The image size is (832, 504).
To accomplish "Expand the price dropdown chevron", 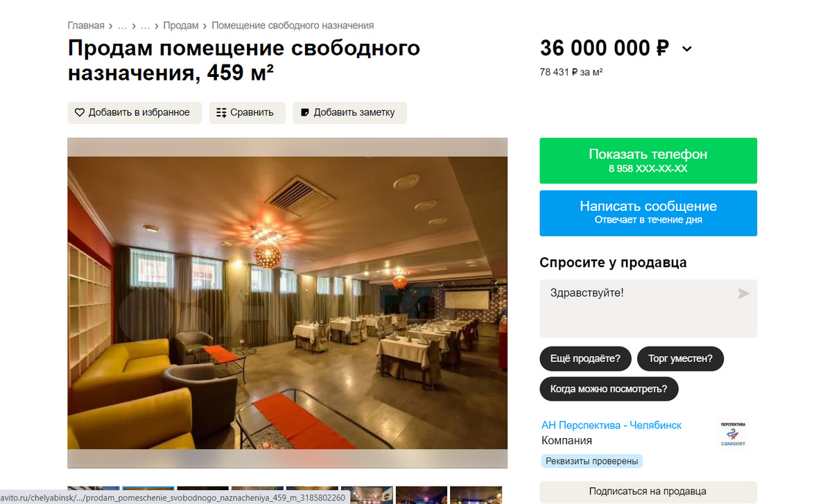I will [686, 49].
